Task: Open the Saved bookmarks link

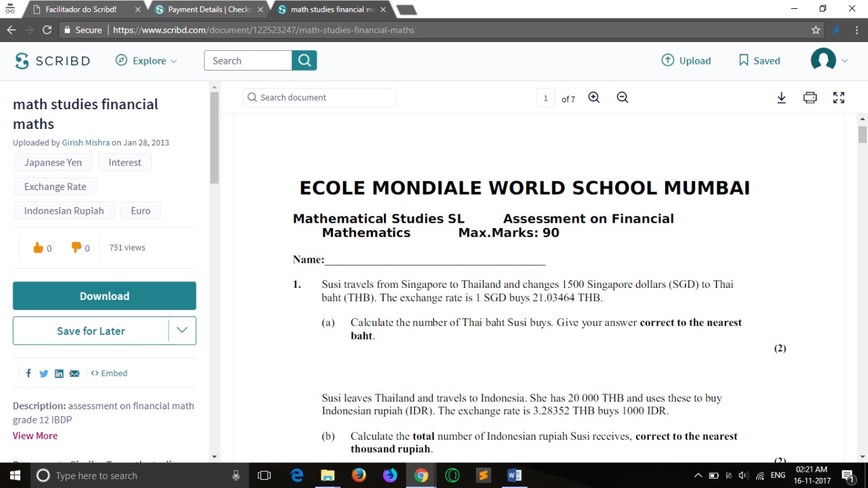Action: point(759,60)
